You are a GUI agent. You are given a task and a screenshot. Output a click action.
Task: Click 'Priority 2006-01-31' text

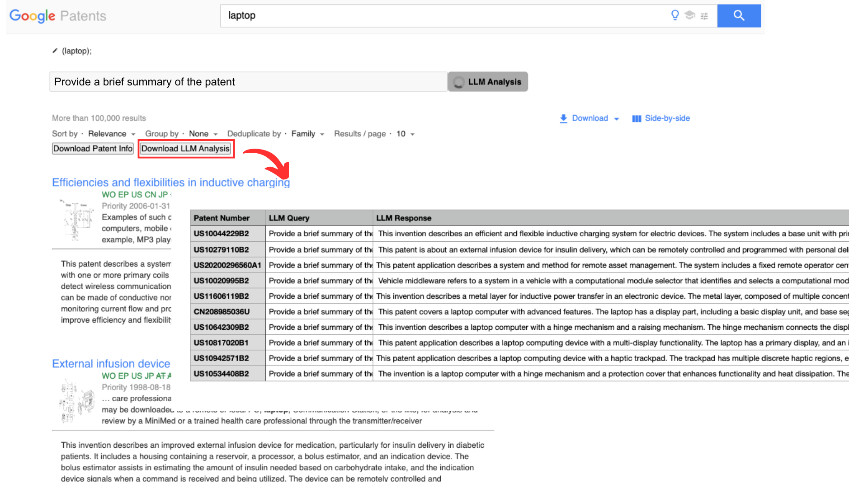[136, 206]
